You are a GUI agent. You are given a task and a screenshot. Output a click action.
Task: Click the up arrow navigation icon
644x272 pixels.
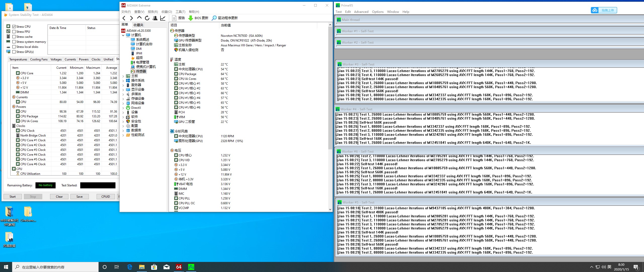point(139,18)
